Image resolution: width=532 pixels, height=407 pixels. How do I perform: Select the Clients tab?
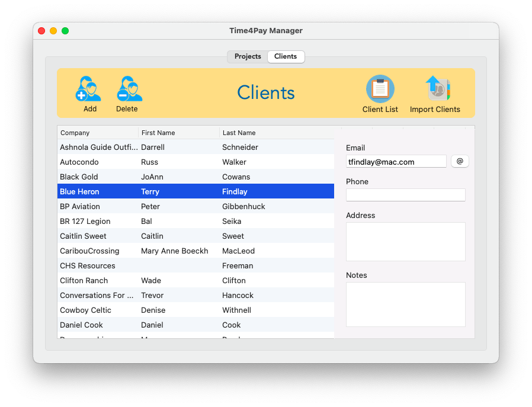click(x=286, y=56)
